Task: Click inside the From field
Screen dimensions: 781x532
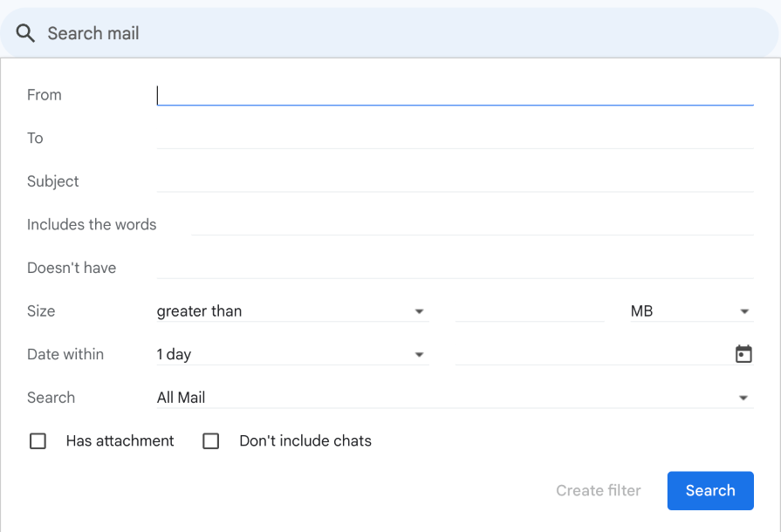Action: 454,94
